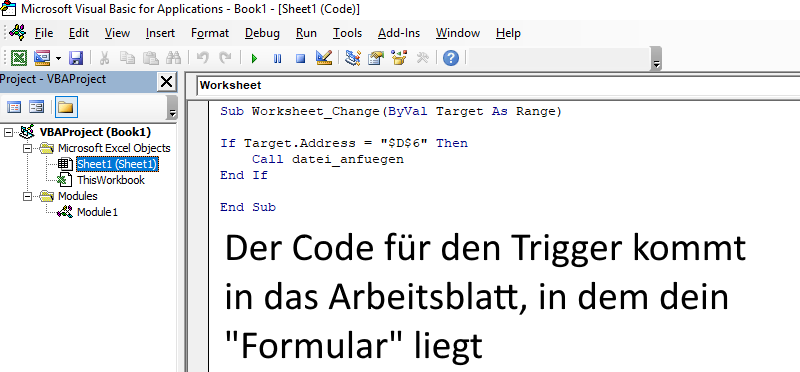The image size is (800, 372).
Task: Click the If Target.Address code line
Action: click(x=344, y=143)
